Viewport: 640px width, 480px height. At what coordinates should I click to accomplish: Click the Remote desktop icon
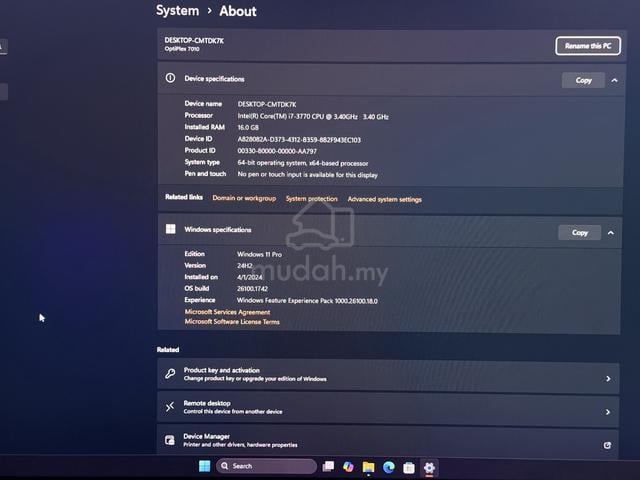170,407
